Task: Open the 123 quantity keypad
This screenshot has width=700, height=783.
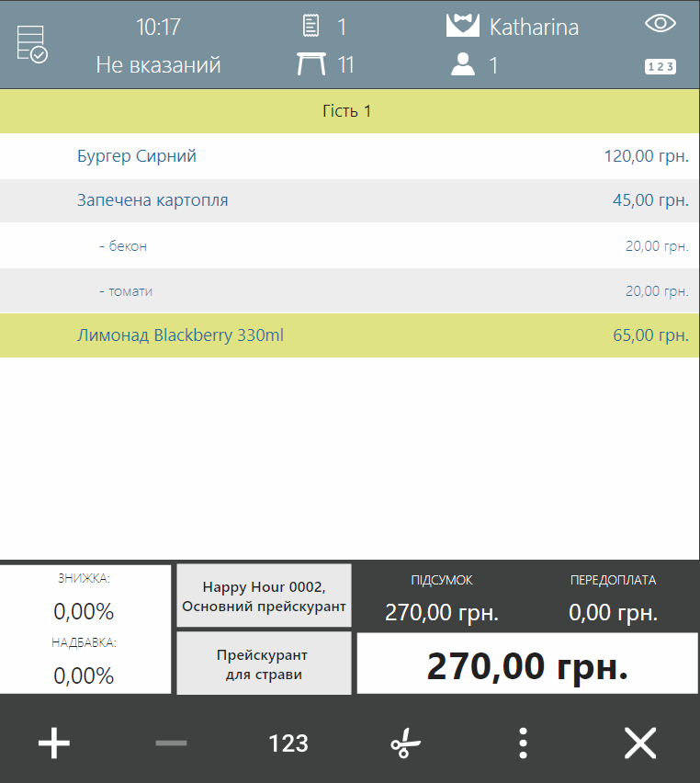Action: point(288,743)
